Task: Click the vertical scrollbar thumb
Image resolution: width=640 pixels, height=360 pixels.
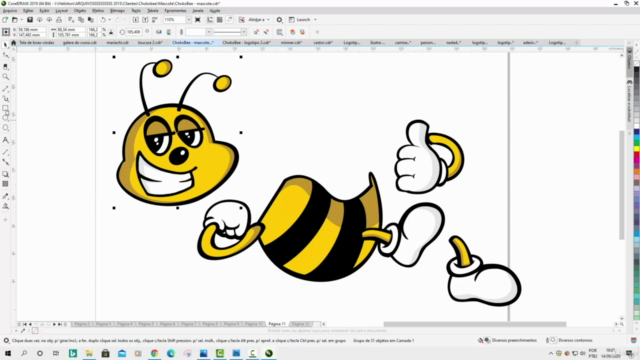Action: pos(622,185)
